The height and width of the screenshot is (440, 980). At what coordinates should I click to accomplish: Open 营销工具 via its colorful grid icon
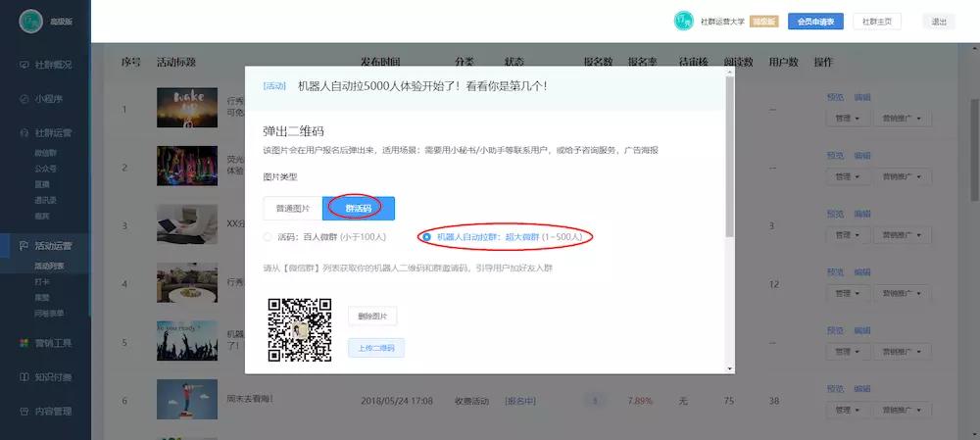[24, 343]
